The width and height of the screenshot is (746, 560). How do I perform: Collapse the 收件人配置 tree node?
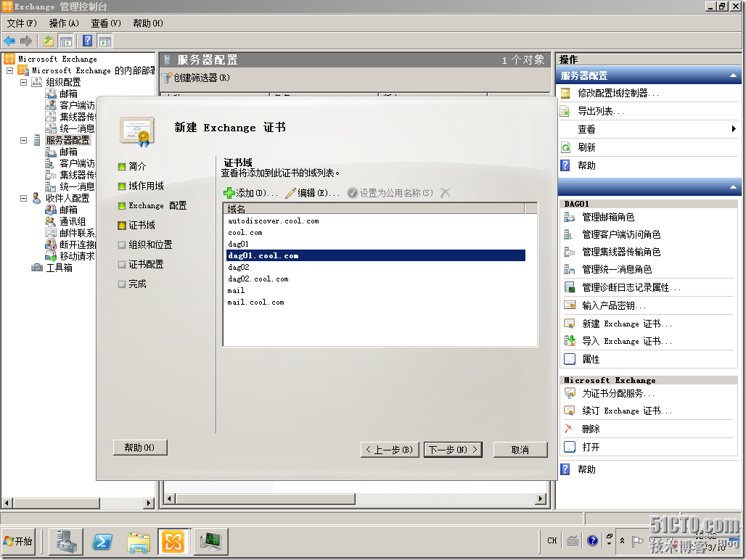point(23,198)
